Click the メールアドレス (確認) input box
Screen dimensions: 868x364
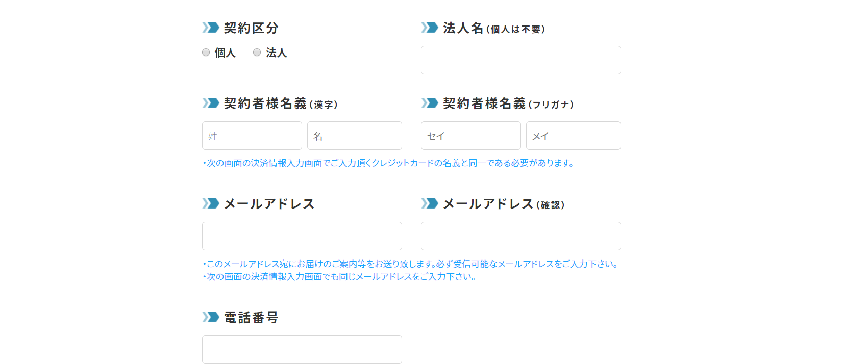520,236
